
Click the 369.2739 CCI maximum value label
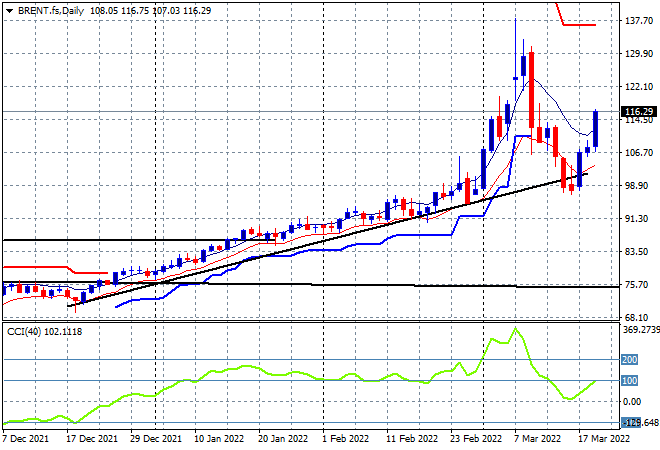coord(638,329)
